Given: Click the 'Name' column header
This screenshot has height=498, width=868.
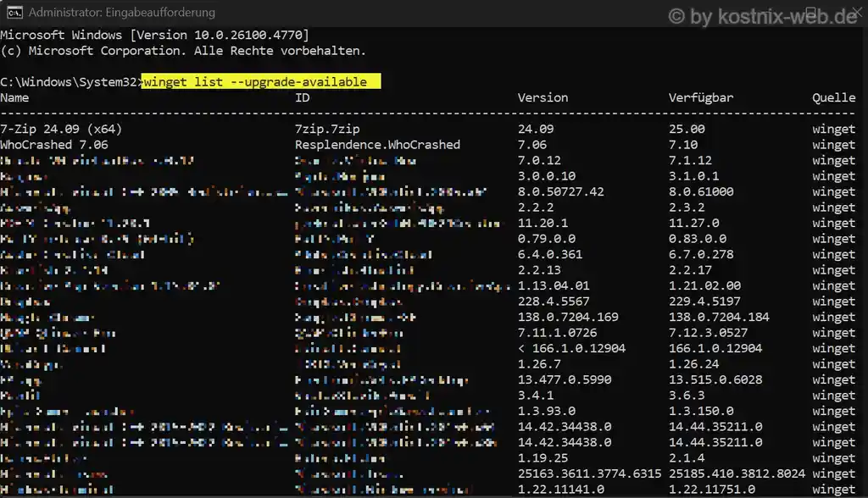Looking at the screenshot, I should 14,98.
